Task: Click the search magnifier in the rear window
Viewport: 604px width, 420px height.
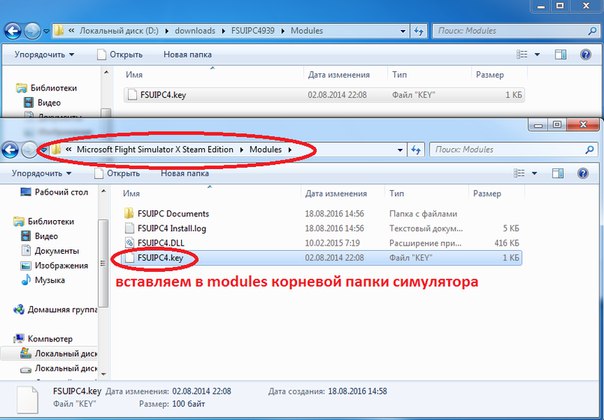Action: click(592, 31)
